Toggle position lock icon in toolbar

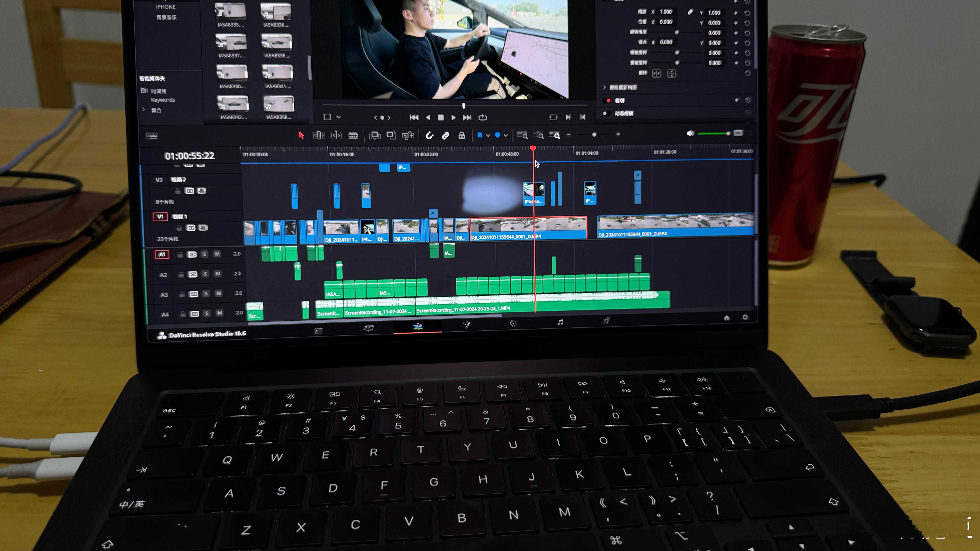pos(462,135)
